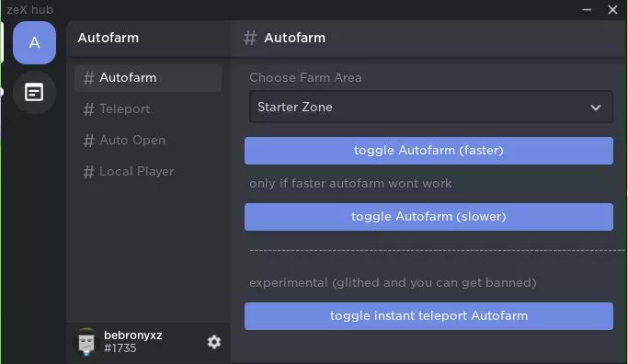
Task: Click header hash icon next to Autofarm
Action: pos(249,38)
